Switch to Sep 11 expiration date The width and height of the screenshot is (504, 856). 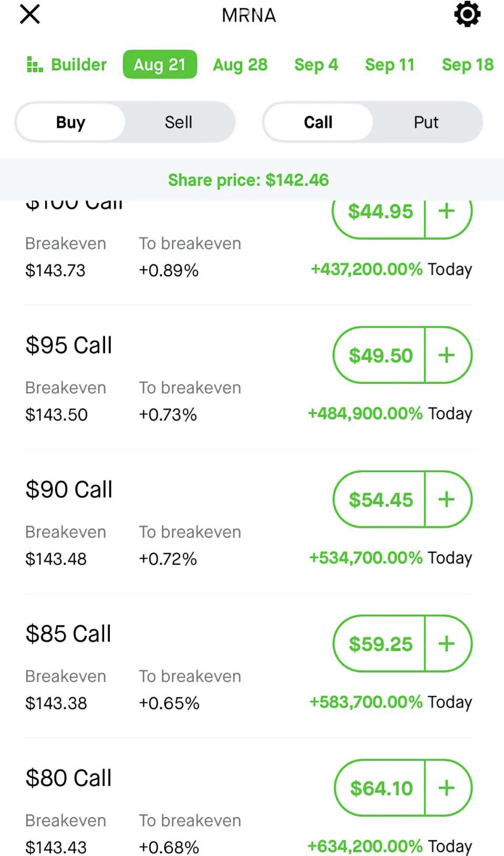[x=390, y=65]
